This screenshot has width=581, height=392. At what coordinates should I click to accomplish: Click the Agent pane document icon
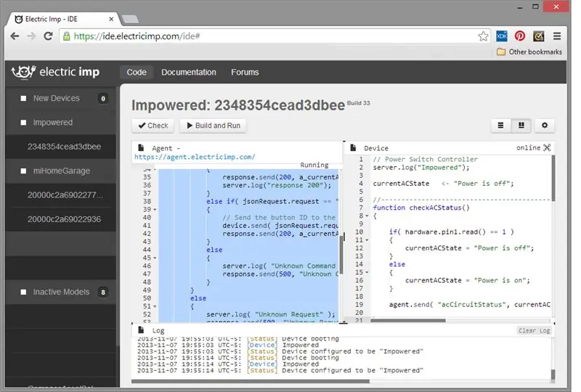[x=141, y=148]
